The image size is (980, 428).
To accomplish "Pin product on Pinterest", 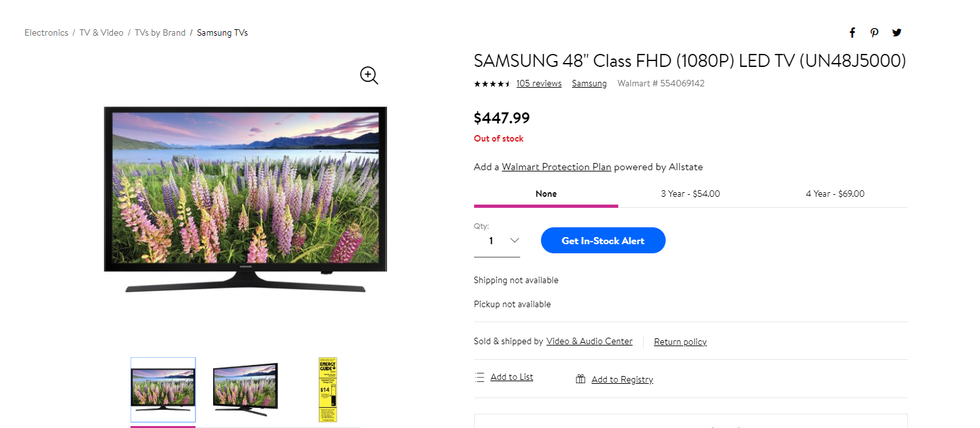I will (x=875, y=33).
